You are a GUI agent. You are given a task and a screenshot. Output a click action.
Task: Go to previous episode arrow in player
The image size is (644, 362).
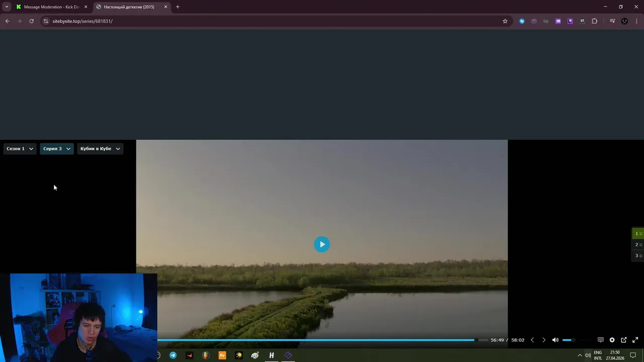pyautogui.click(x=532, y=340)
